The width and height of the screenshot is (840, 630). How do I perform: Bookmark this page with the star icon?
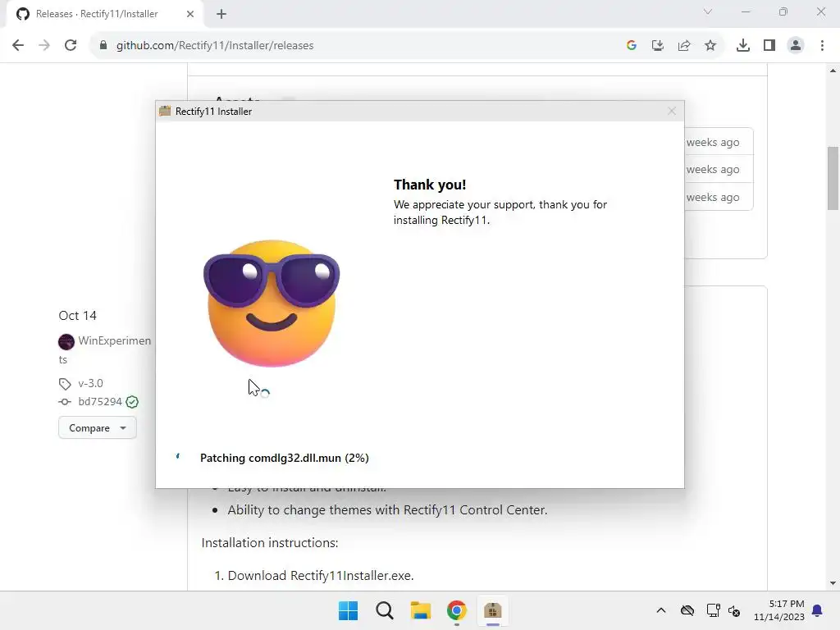[x=710, y=46]
